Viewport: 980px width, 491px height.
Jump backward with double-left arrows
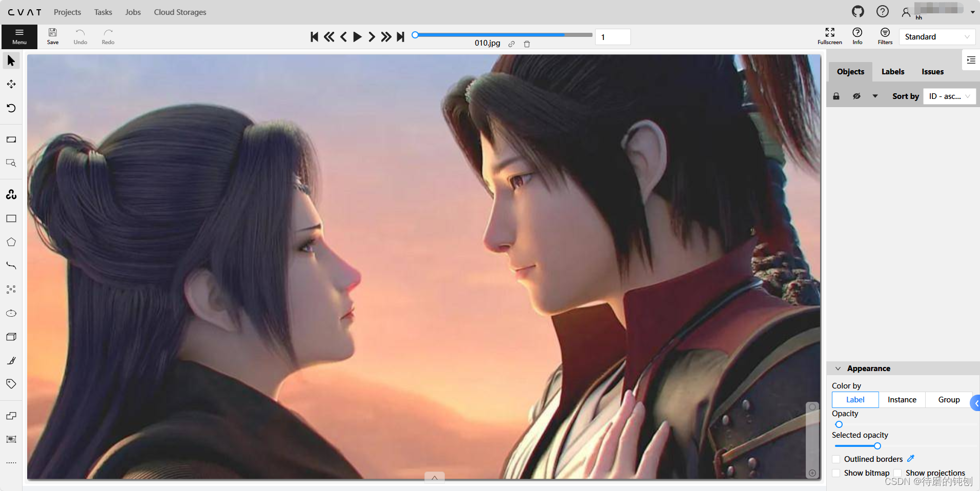[329, 37]
